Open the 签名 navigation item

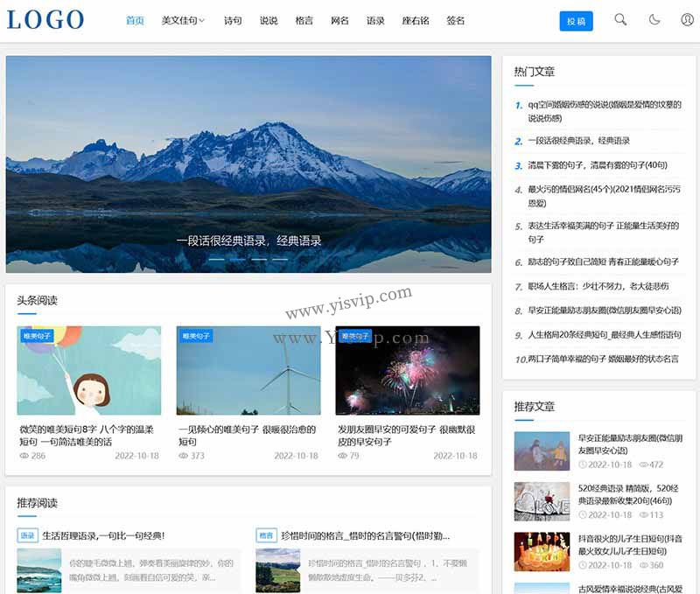[455, 19]
